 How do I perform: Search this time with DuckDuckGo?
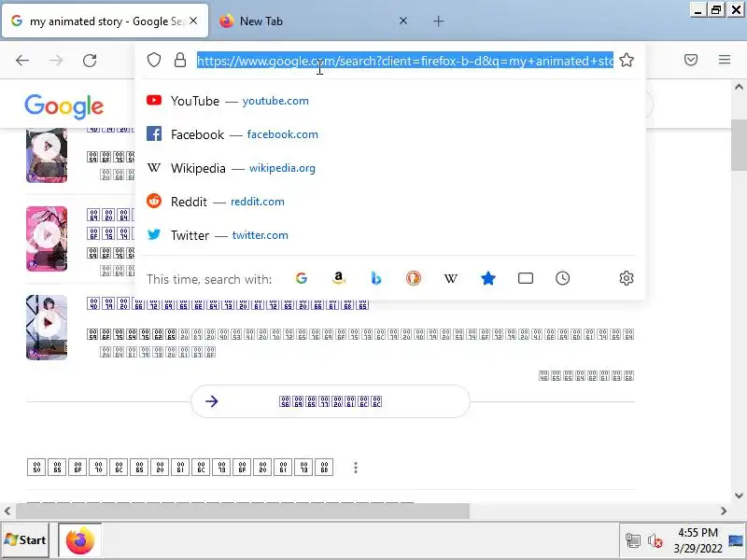coord(413,278)
